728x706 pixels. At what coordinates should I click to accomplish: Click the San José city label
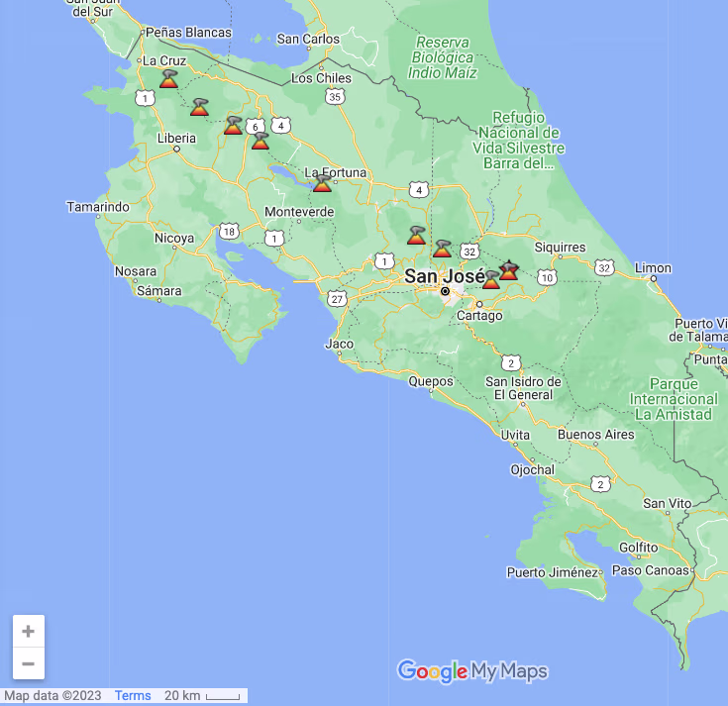444,276
